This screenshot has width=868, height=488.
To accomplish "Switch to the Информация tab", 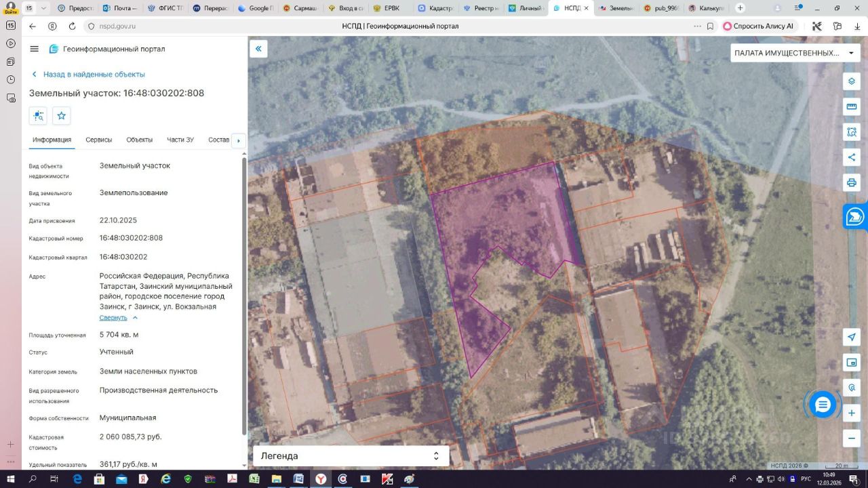I will coord(52,140).
